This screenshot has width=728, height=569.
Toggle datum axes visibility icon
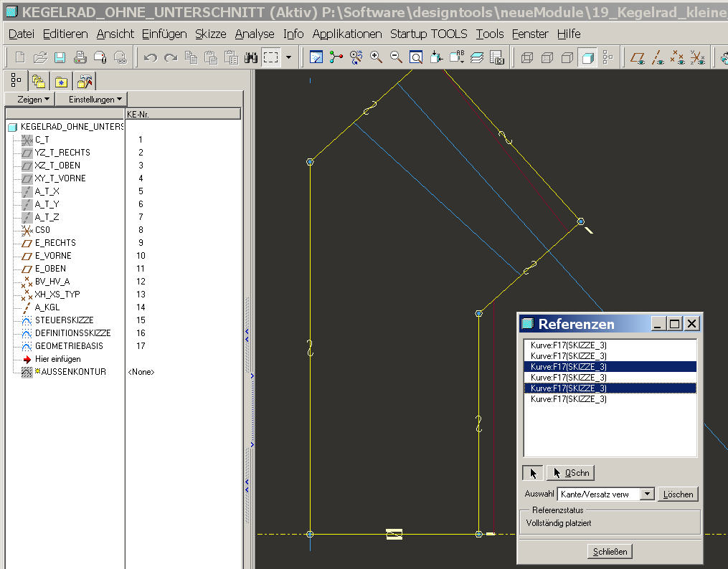pos(658,57)
